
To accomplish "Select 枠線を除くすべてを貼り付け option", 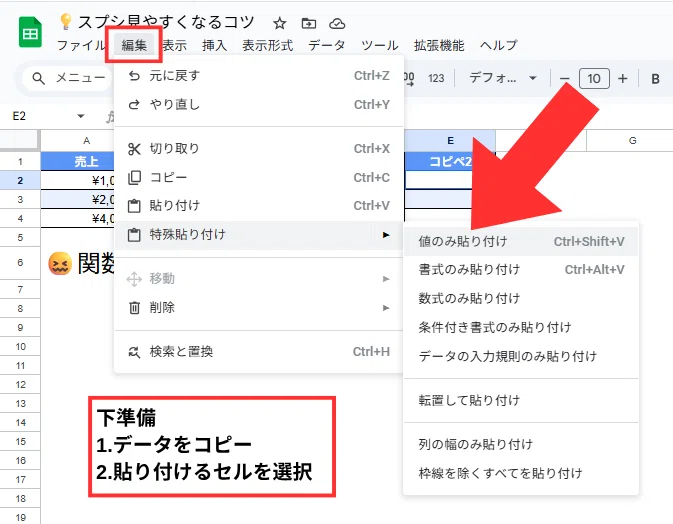I will coord(521,473).
